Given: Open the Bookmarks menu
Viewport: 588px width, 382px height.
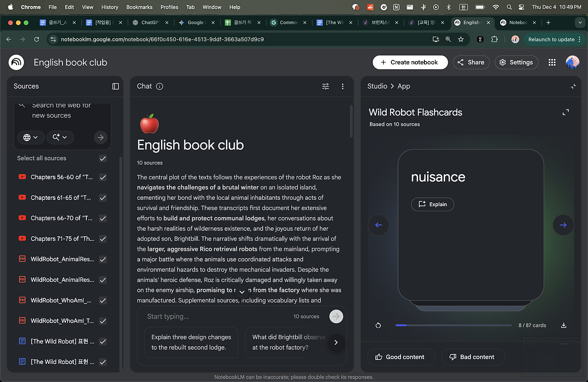Looking at the screenshot, I should 139,7.
